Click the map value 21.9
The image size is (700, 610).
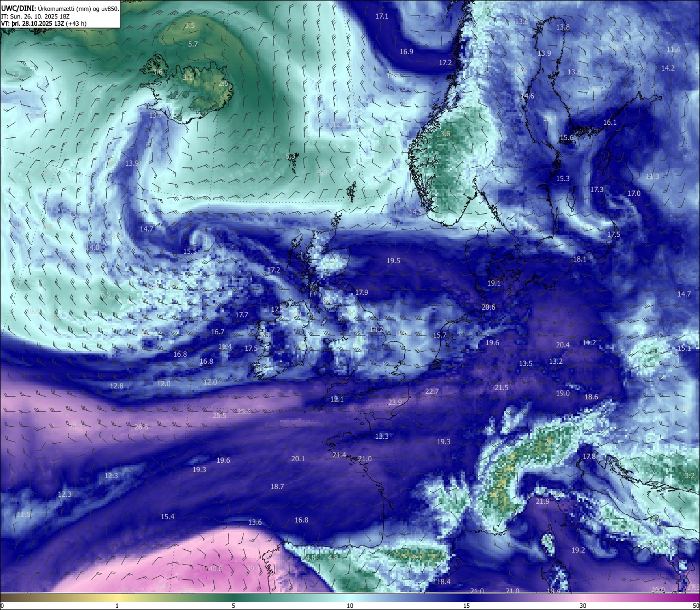click(x=542, y=502)
